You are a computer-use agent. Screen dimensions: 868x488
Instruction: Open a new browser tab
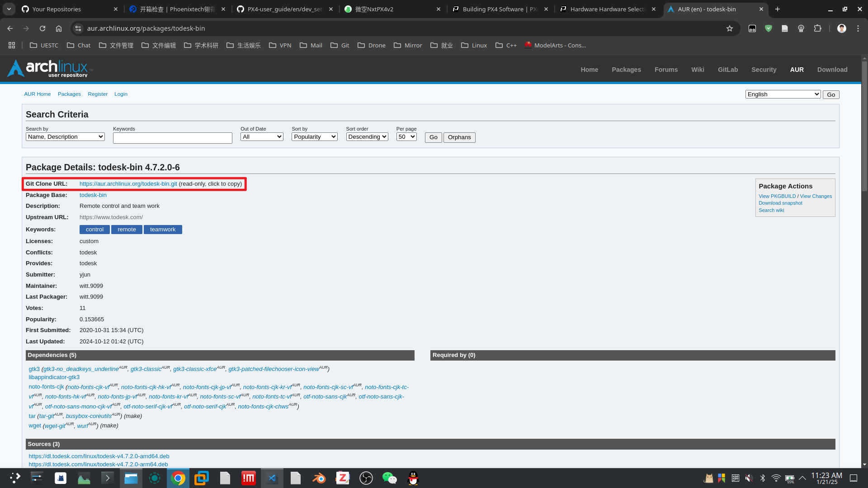click(778, 9)
